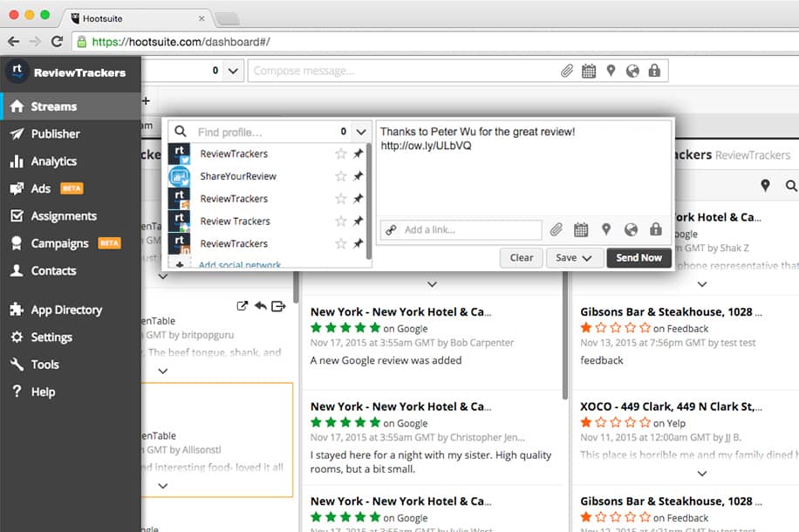The image size is (799, 532).
Task: Expand profile picker chevron in compose popup
Action: pyautogui.click(x=361, y=132)
